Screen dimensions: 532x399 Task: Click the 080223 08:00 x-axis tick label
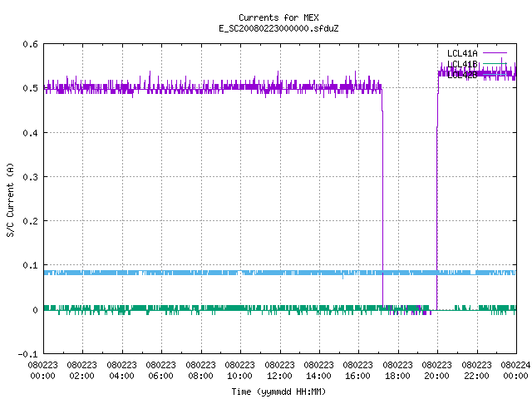(200, 371)
